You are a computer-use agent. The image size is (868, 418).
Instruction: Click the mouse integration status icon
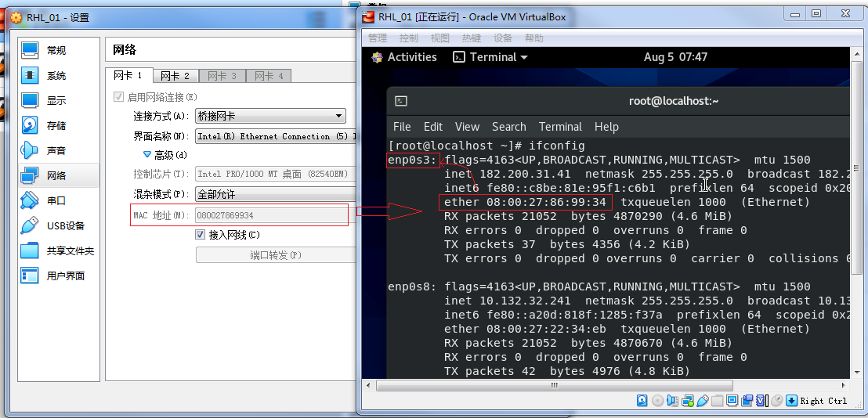coord(776,400)
